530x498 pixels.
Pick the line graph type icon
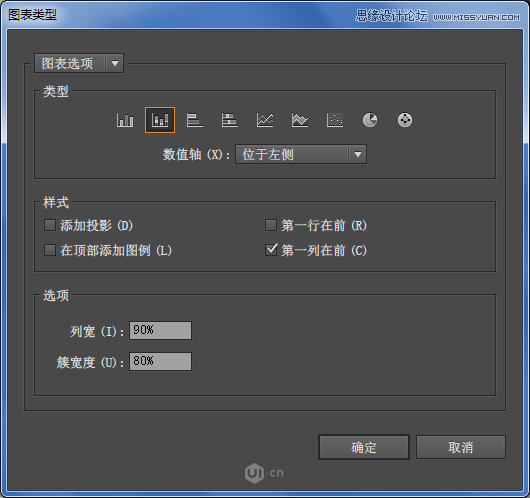point(265,120)
